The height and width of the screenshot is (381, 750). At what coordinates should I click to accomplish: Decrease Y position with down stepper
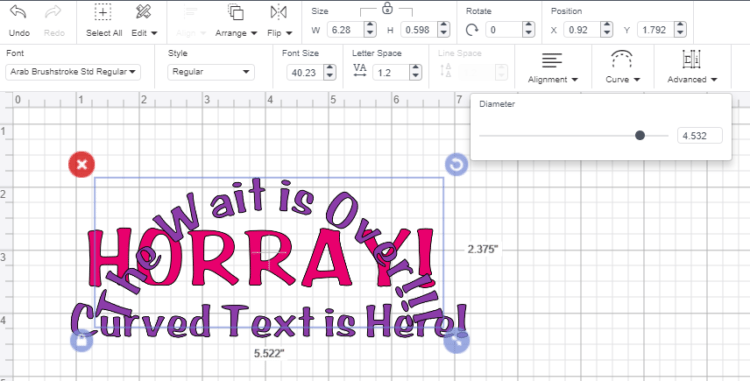(681, 34)
